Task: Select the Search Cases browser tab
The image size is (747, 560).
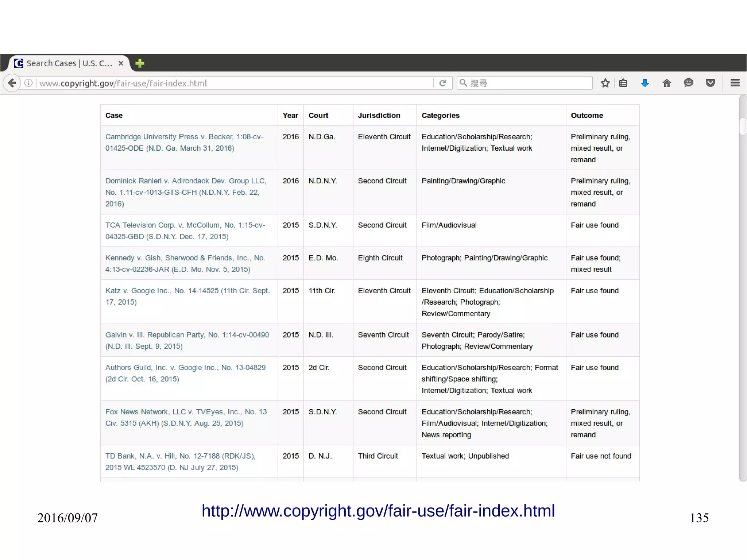Action: pos(69,63)
